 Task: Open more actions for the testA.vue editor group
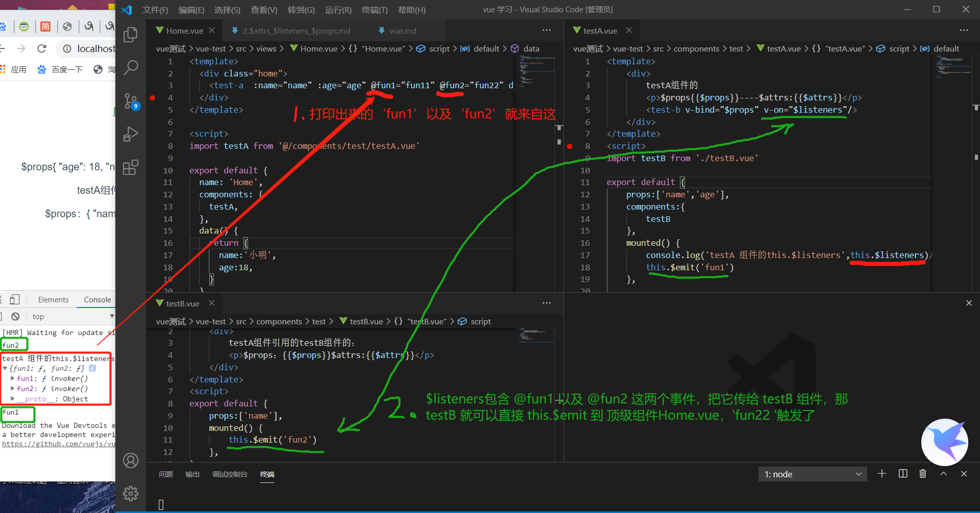click(964, 30)
